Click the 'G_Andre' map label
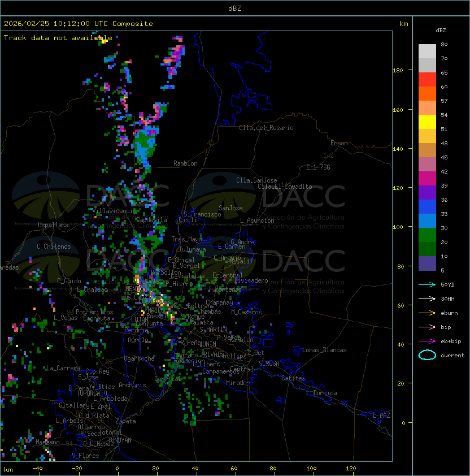Viewport: 470px width, 476px height. [x=242, y=242]
